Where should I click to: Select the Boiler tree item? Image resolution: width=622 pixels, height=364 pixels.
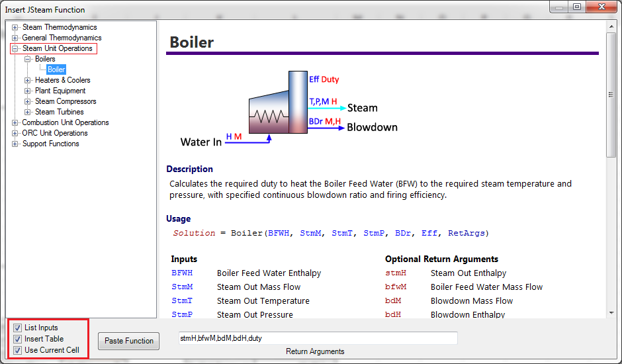click(x=56, y=69)
